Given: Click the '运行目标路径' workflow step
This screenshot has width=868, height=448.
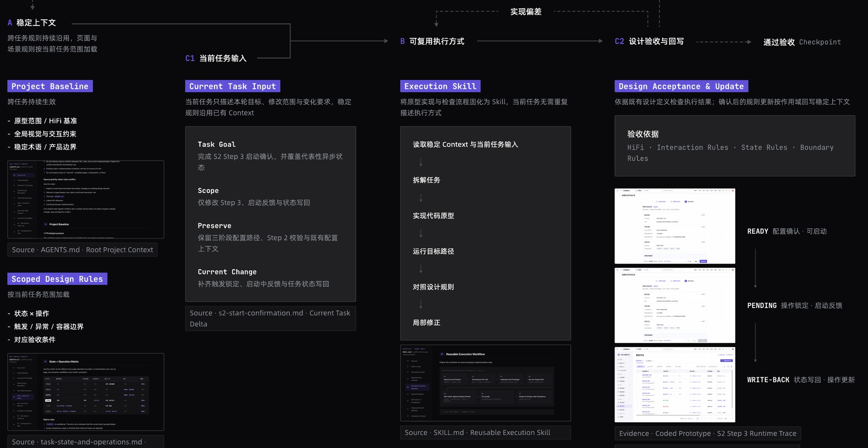Looking at the screenshot, I should [x=433, y=251].
